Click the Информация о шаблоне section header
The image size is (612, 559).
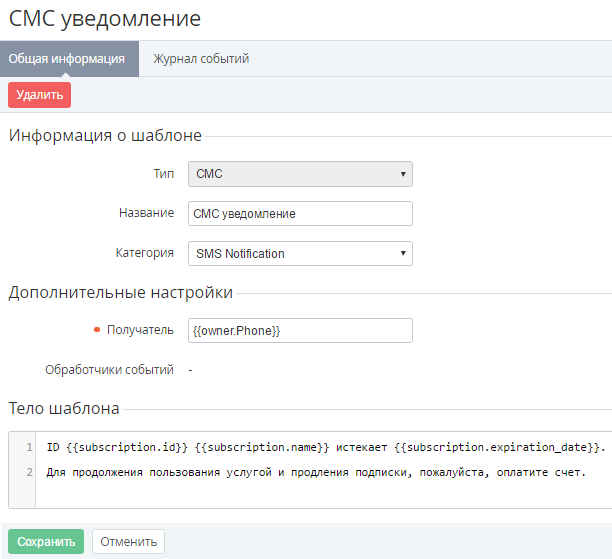[105, 136]
